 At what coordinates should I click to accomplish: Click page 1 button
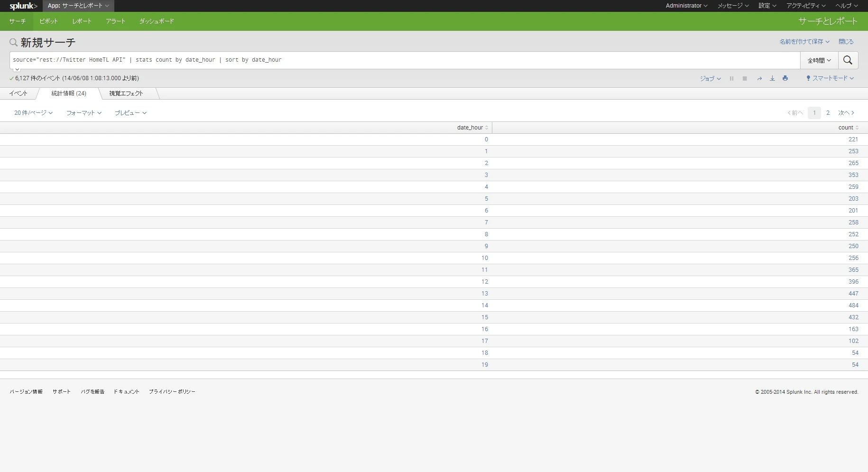(814, 113)
